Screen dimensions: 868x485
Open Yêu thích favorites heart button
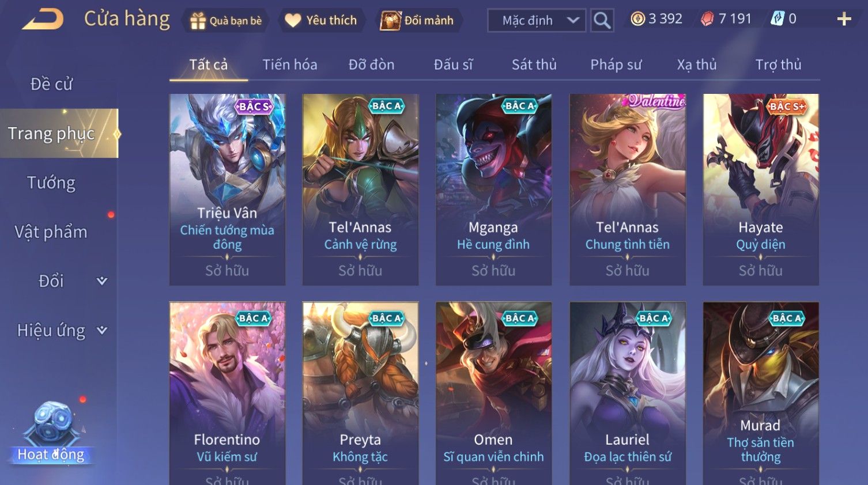tap(322, 21)
